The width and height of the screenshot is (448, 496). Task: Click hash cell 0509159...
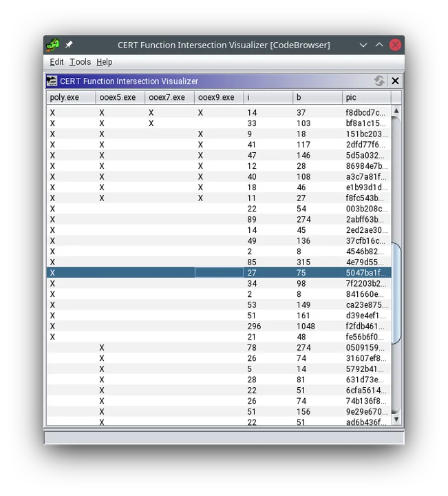click(x=365, y=348)
